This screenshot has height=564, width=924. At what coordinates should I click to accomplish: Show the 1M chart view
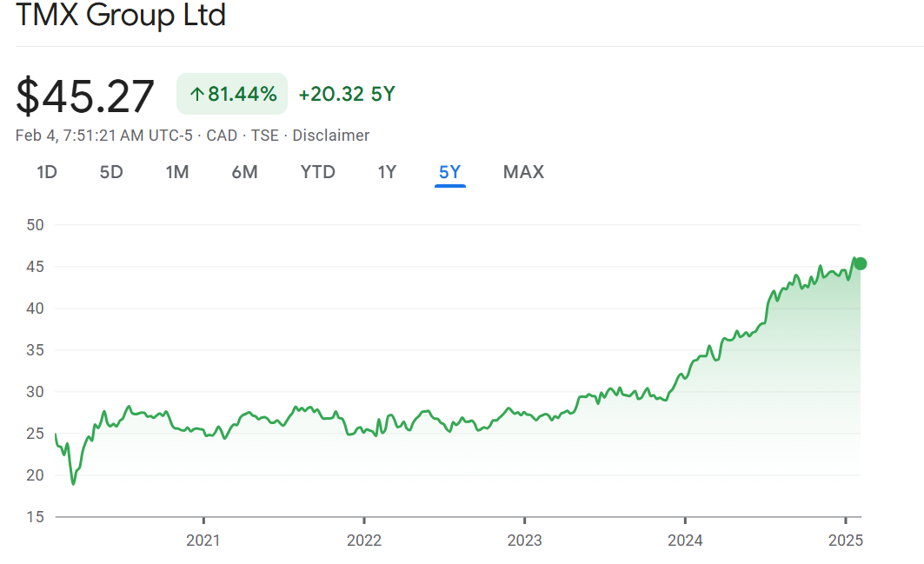(177, 172)
